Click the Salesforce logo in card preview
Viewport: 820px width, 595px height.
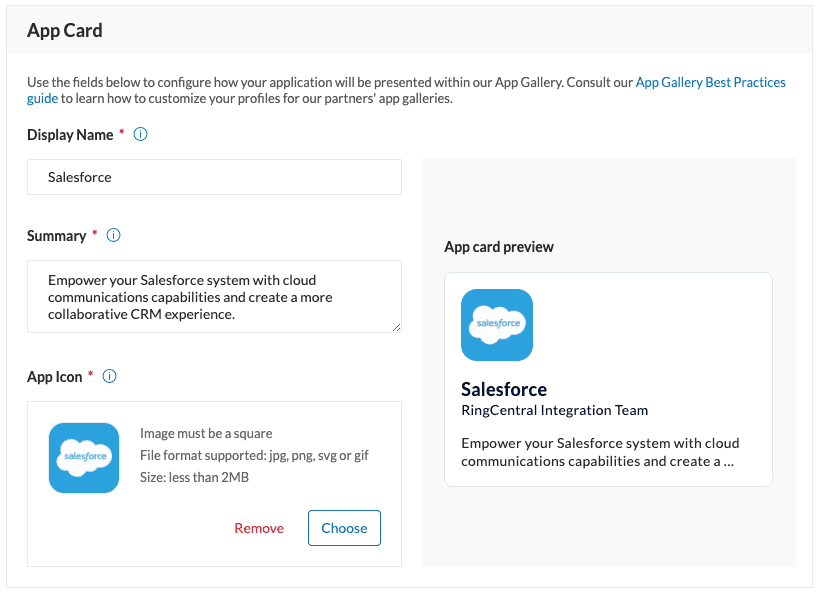click(497, 325)
